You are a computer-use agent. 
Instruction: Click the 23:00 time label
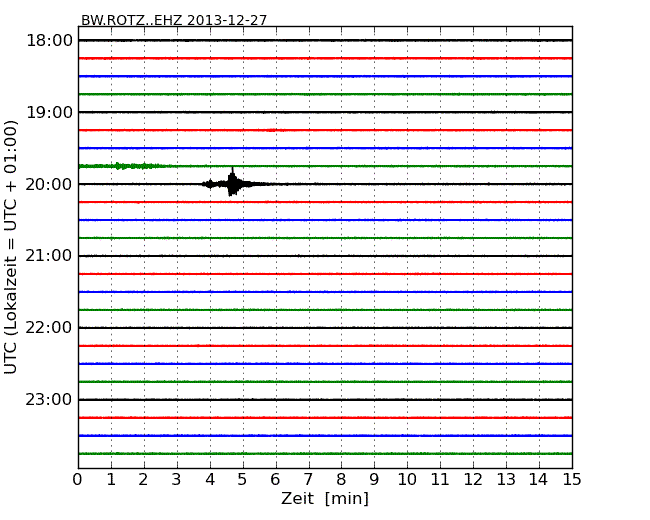pos(49,399)
